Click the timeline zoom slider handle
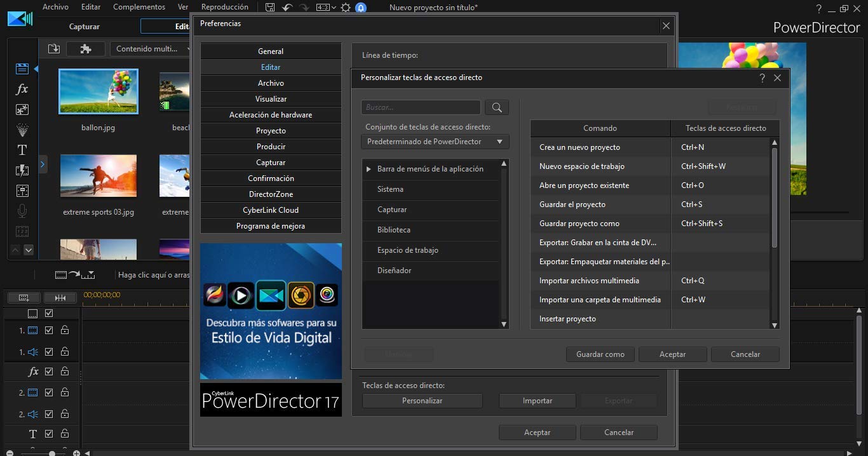The height and width of the screenshot is (456, 868). coord(52,453)
